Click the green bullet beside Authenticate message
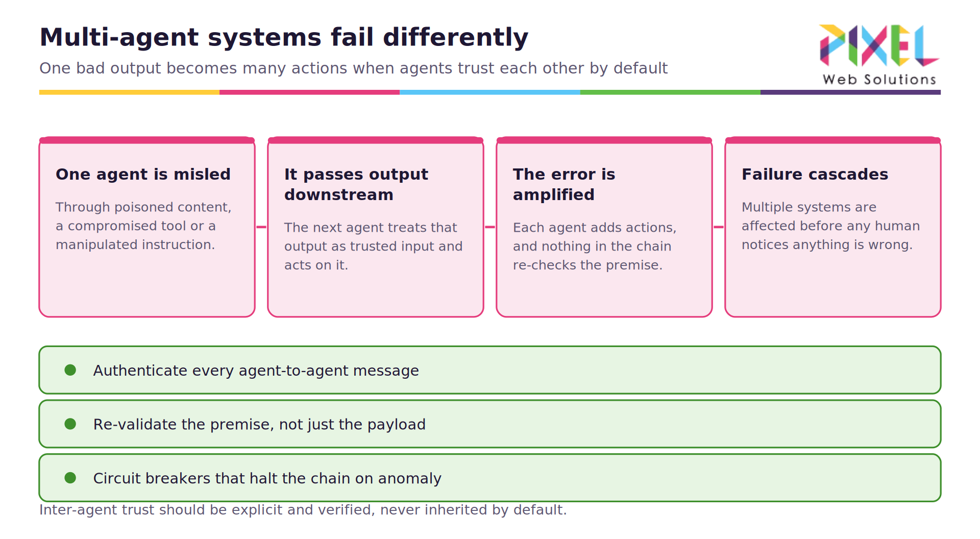The image size is (980, 539). pyautogui.click(x=70, y=370)
